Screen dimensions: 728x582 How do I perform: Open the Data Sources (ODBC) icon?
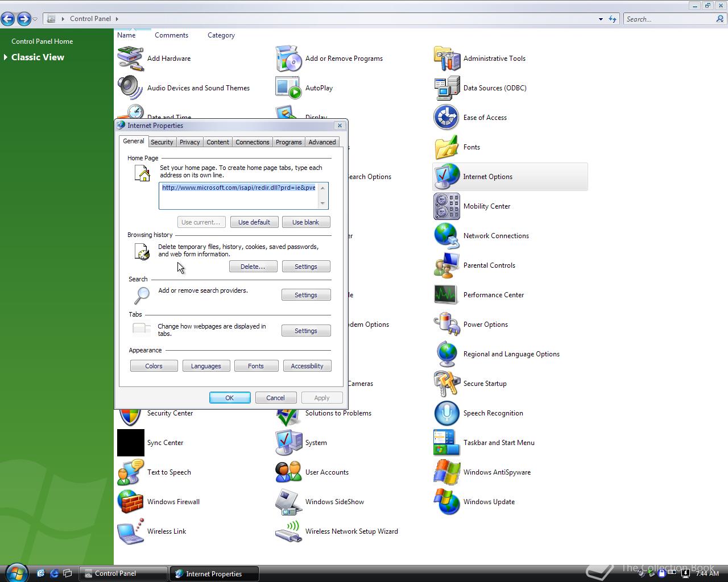point(446,88)
